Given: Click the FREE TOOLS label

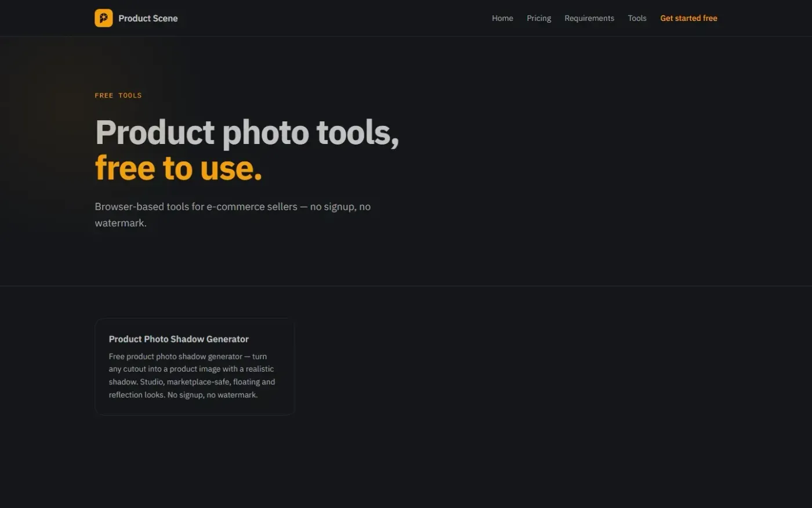Looking at the screenshot, I should pyautogui.click(x=118, y=95).
